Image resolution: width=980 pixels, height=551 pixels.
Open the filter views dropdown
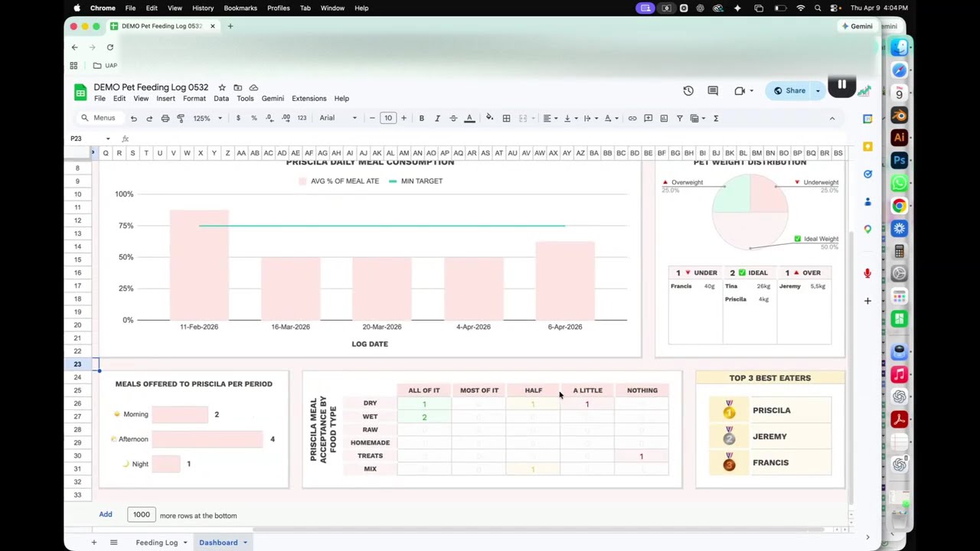(x=697, y=119)
